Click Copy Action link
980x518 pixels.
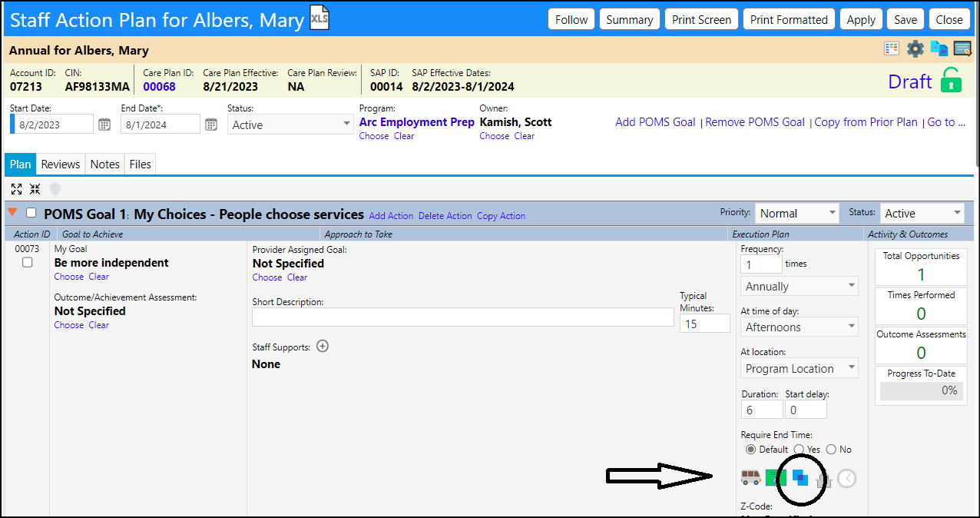click(x=502, y=216)
